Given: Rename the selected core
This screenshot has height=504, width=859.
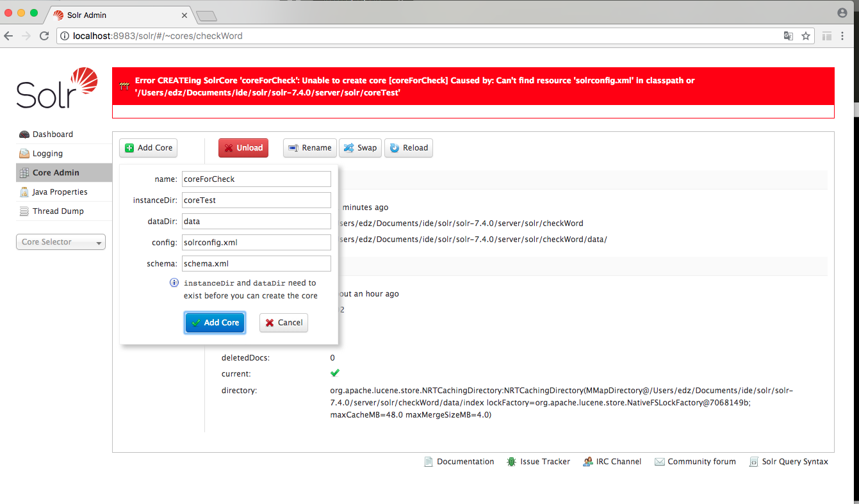Looking at the screenshot, I should 310,148.
